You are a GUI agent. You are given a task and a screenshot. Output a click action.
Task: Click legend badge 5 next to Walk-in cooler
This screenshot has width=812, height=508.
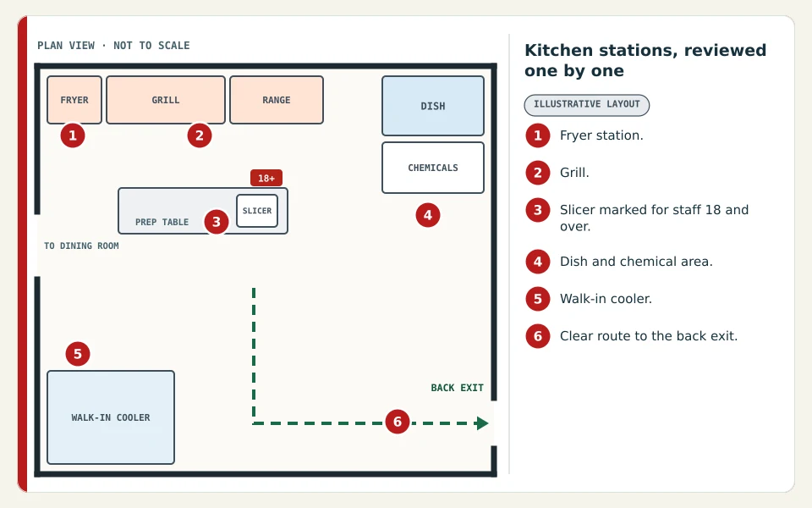click(x=538, y=299)
